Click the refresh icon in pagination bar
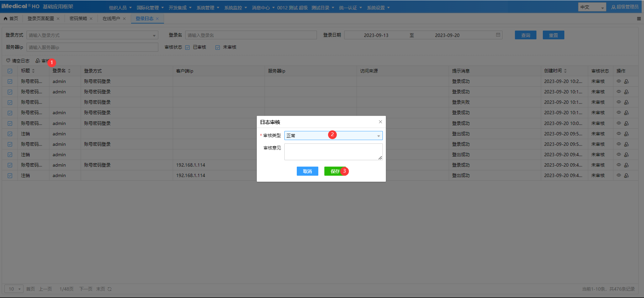 tap(110, 289)
